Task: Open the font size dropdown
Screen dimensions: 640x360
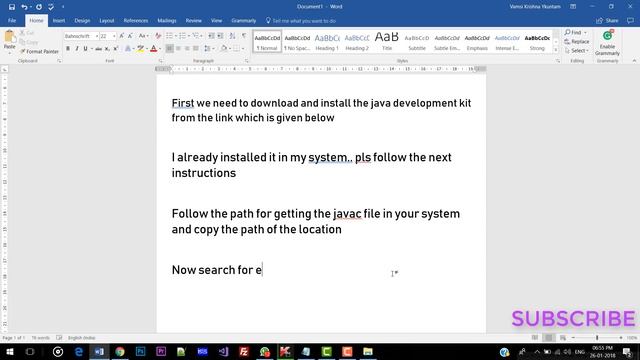Action: pos(114,36)
